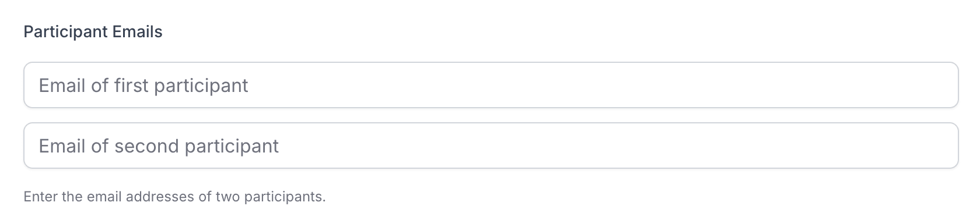980x220 pixels.
Task: Click the first participant email field
Action: click(x=491, y=85)
